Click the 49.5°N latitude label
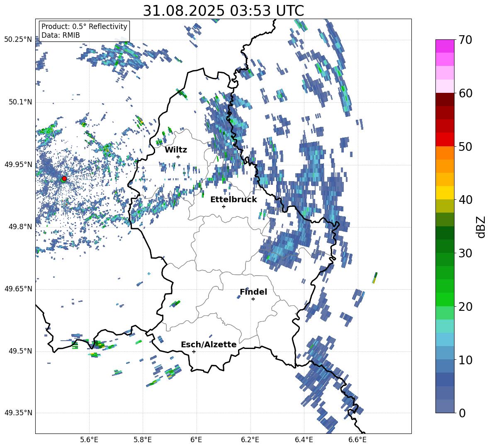 20,351
